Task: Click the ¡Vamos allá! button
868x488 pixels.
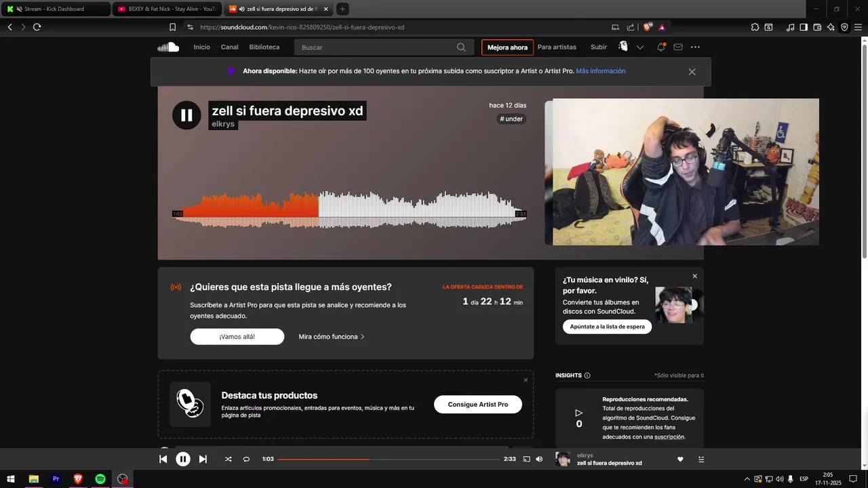Action: 237,336
